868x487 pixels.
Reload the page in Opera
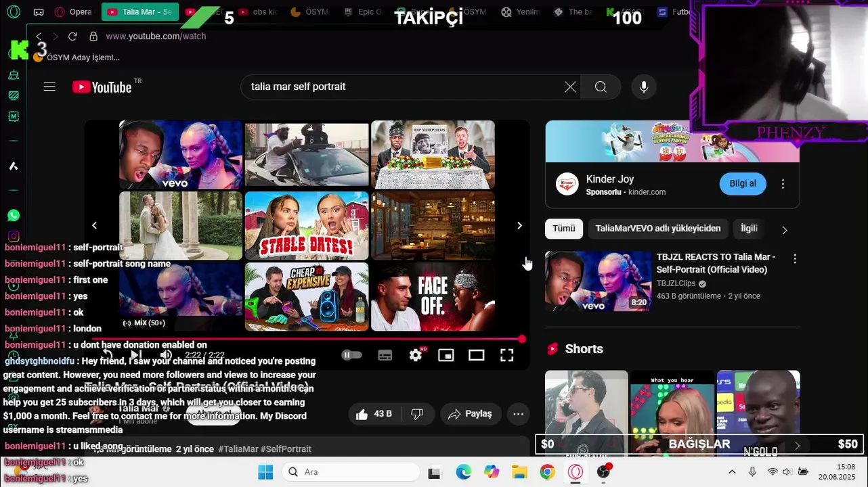(72, 36)
